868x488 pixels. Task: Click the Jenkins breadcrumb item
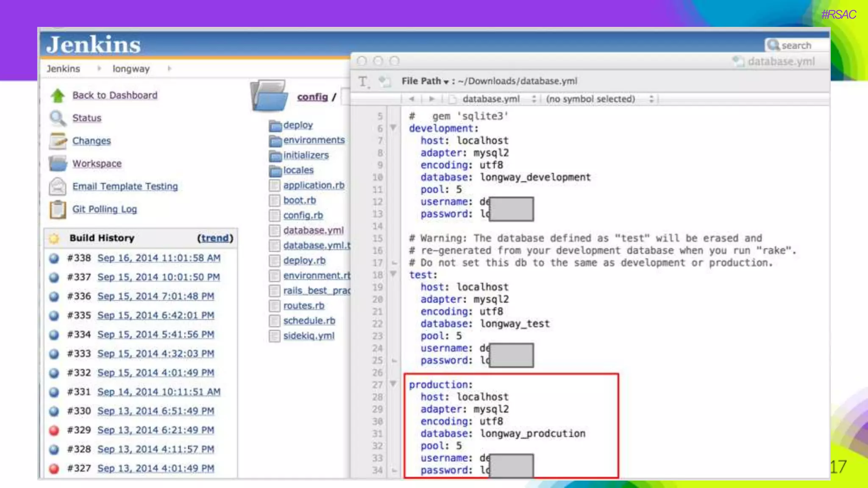pyautogui.click(x=63, y=69)
